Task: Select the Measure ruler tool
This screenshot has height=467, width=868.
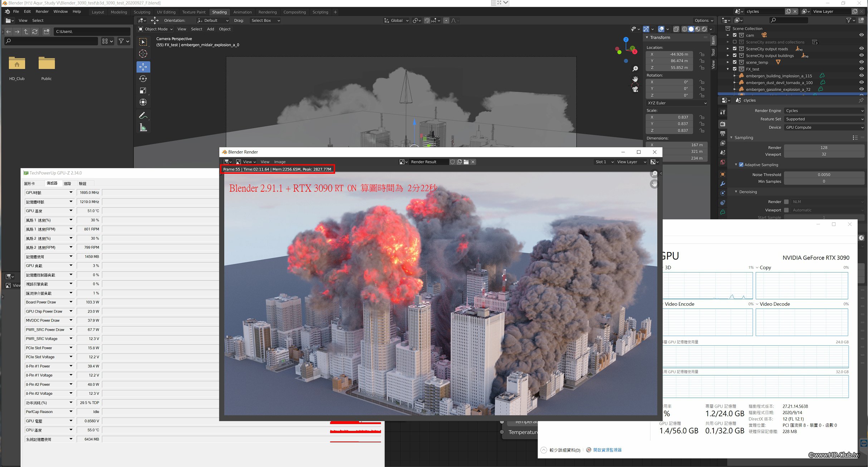Action: [143, 128]
